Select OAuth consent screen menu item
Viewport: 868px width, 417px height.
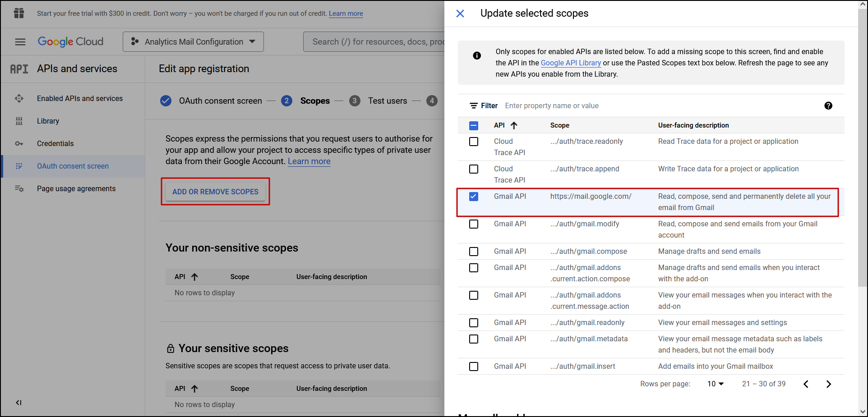(73, 166)
